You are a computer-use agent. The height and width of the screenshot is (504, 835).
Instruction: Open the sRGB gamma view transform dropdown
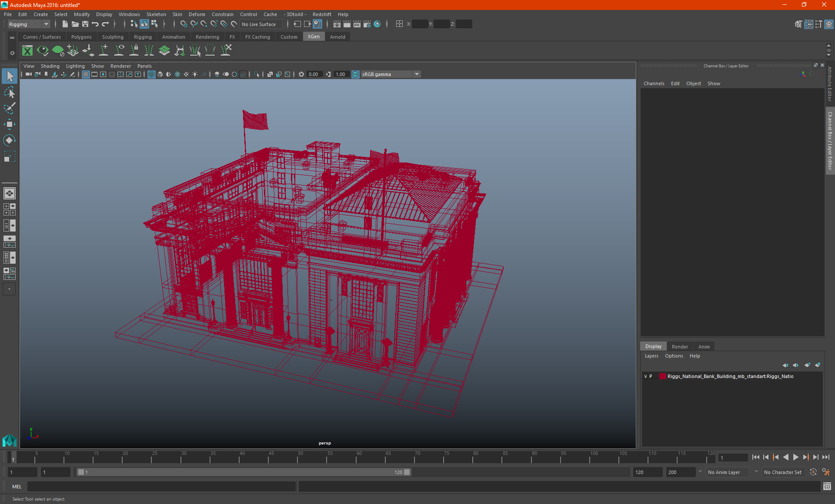click(x=391, y=74)
